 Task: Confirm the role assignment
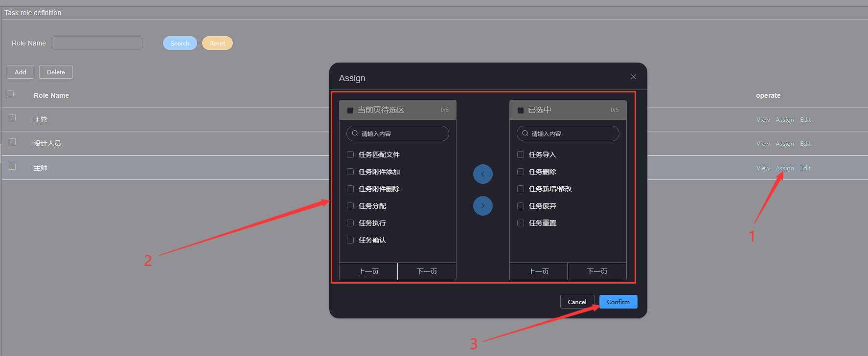click(618, 302)
